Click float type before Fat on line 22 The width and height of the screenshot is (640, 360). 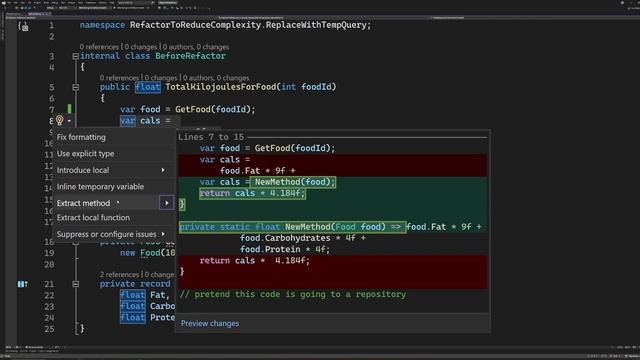tap(133, 295)
